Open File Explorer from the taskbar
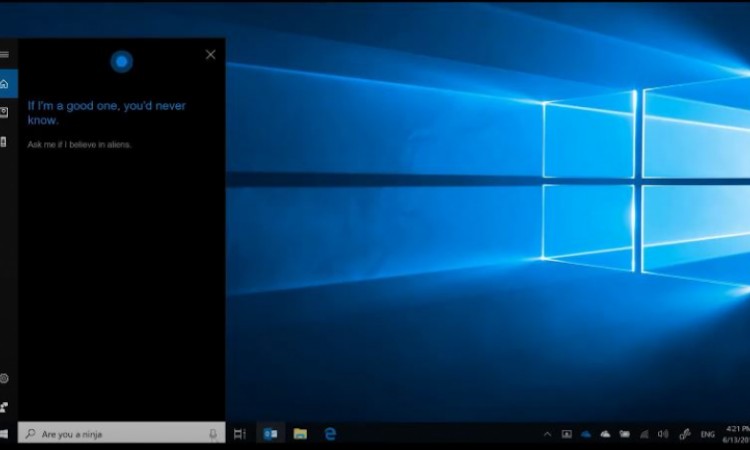Screen dimensions: 750x450 point(300,434)
